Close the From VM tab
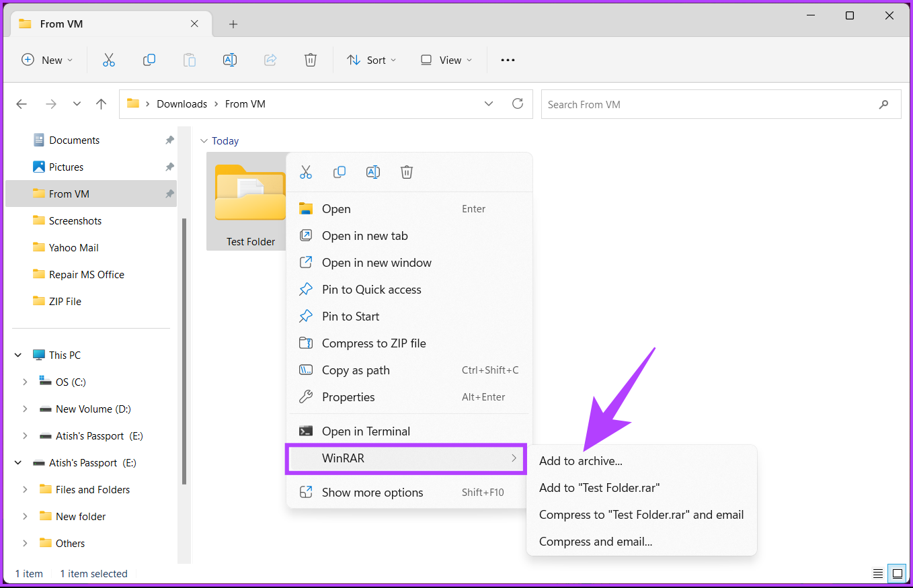Image resolution: width=913 pixels, height=588 pixels. pyautogui.click(x=194, y=24)
